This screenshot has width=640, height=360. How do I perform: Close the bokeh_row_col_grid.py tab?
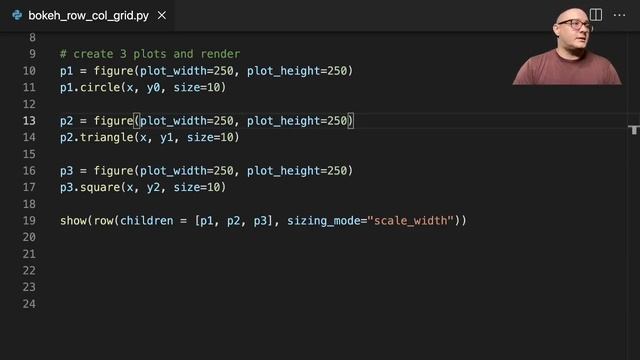pos(162,16)
